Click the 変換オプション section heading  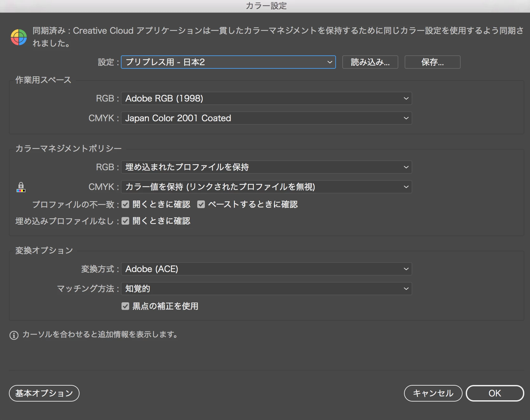pos(44,250)
